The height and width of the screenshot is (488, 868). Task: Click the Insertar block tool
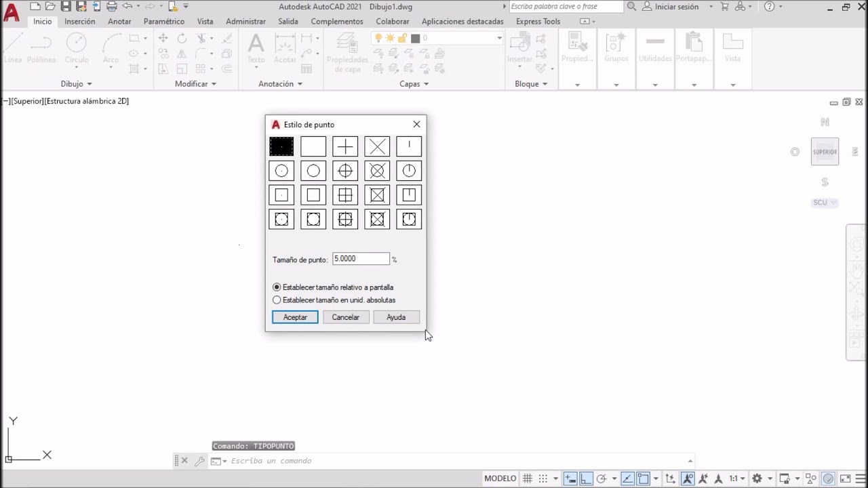pos(520,49)
